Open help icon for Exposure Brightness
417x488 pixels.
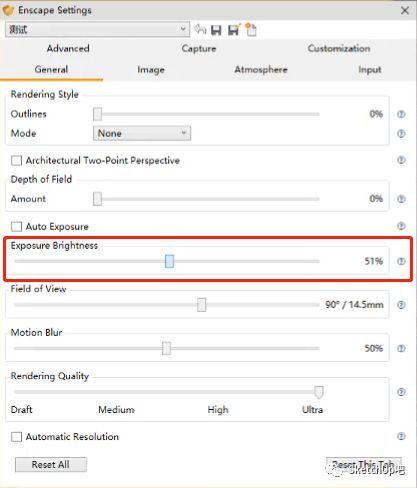coord(401,261)
